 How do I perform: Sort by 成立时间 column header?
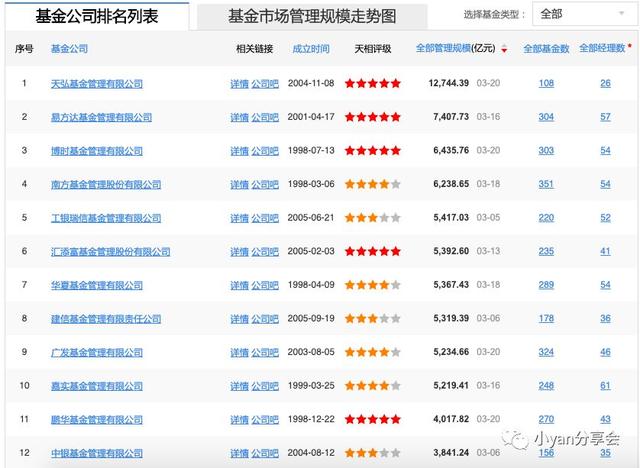pos(311,49)
